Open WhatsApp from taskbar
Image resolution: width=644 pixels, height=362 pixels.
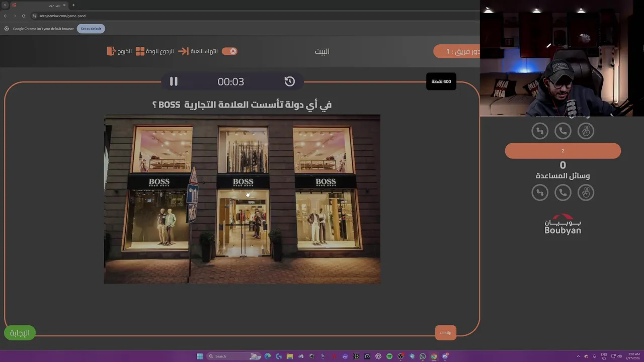[423, 356]
